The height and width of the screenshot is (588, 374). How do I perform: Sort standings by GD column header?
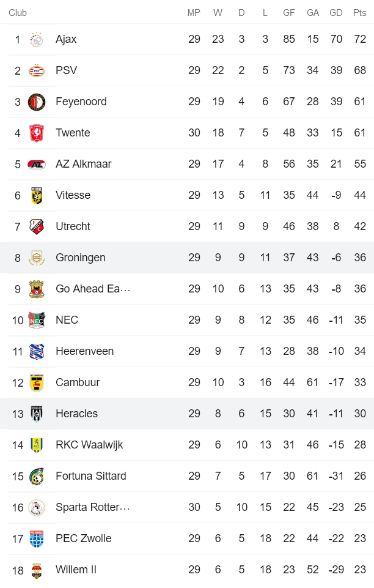[336, 12]
